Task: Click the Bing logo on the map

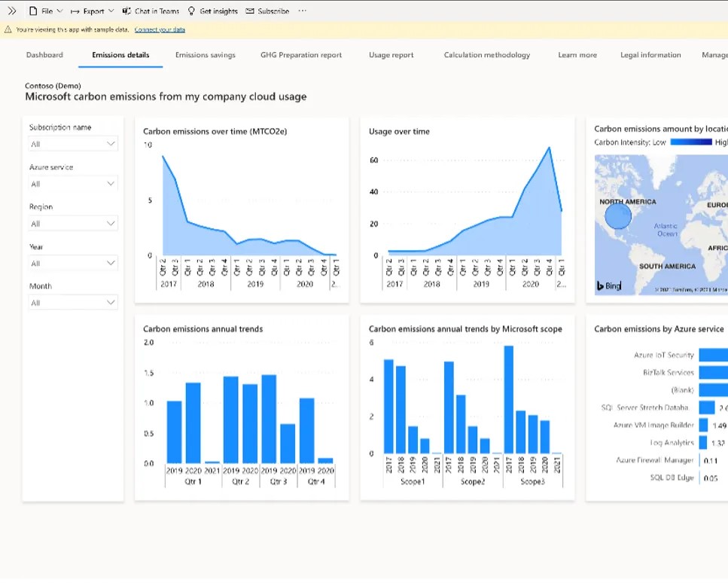Action: 610,286
